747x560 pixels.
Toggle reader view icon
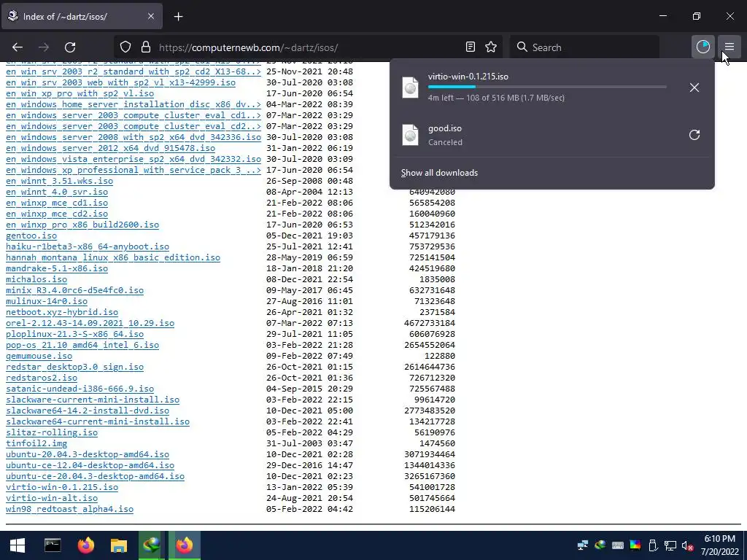pos(471,47)
